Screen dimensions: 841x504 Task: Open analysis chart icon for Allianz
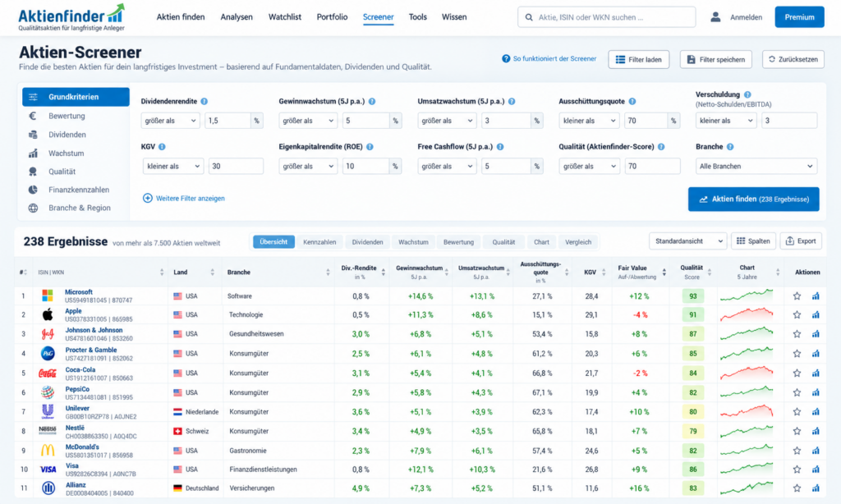[816, 488]
